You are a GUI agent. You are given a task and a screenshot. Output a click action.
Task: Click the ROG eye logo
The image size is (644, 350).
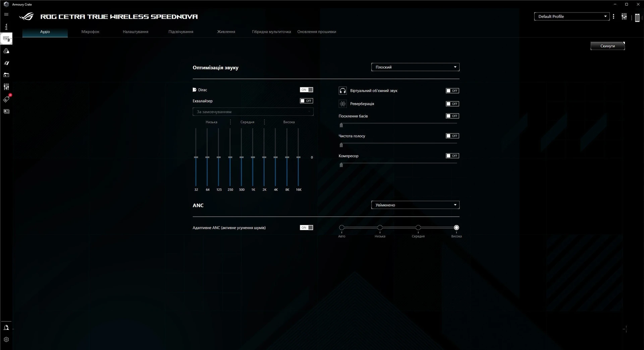click(26, 16)
